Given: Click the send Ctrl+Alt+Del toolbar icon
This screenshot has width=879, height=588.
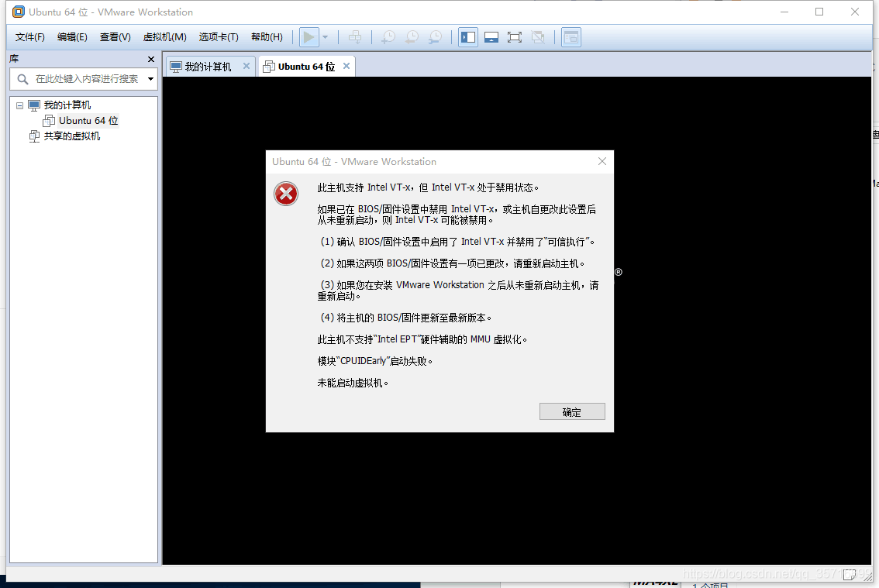Looking at the screenshot, I should pyautogui.click(x=355, y=37).
